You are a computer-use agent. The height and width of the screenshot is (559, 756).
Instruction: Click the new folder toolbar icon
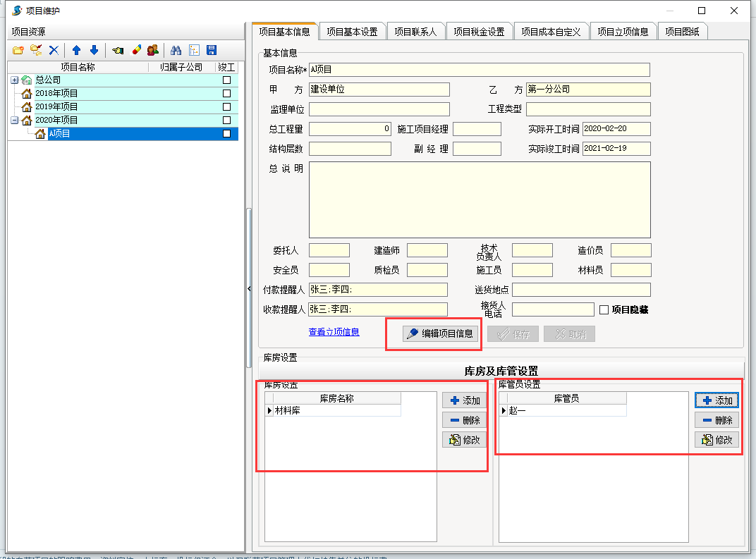(x=18, y=50)
